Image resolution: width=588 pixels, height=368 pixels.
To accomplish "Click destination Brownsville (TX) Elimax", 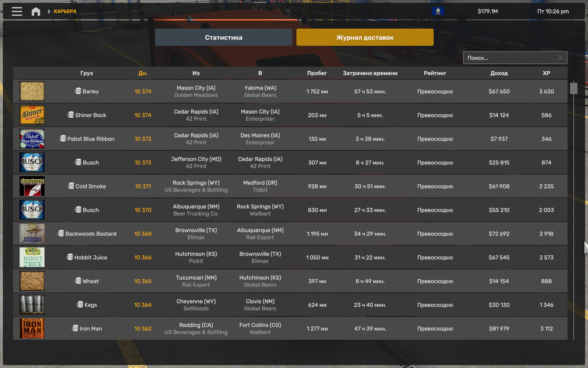I will 260,257.
